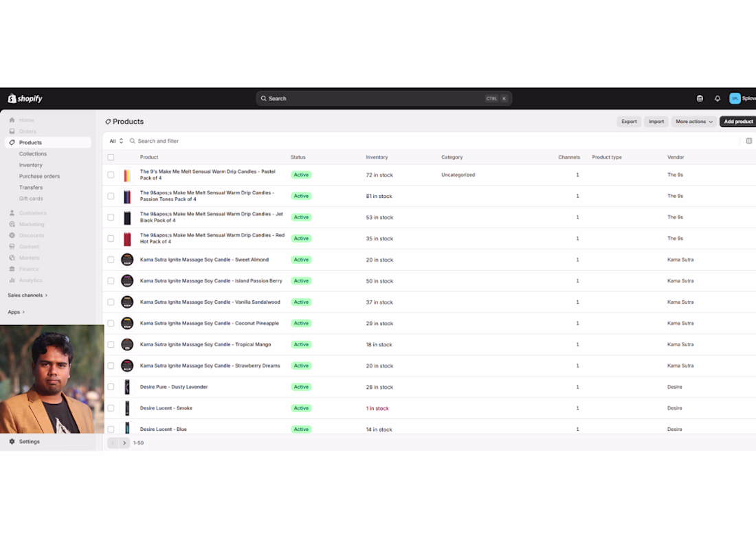The height and width of the screenshot is (538, 756).
Task: Click the Markets globe icon
Action: (12, 258)
